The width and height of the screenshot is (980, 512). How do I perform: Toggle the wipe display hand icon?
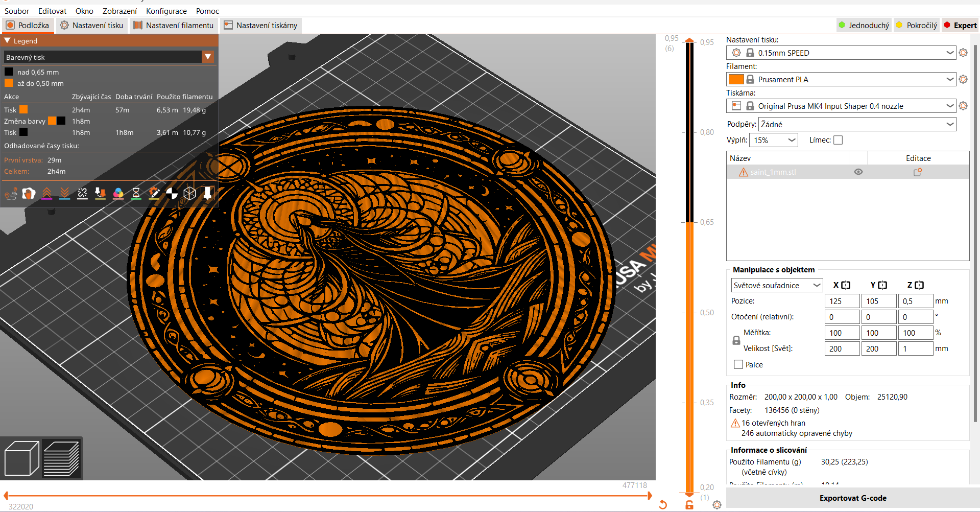point(29,193)
